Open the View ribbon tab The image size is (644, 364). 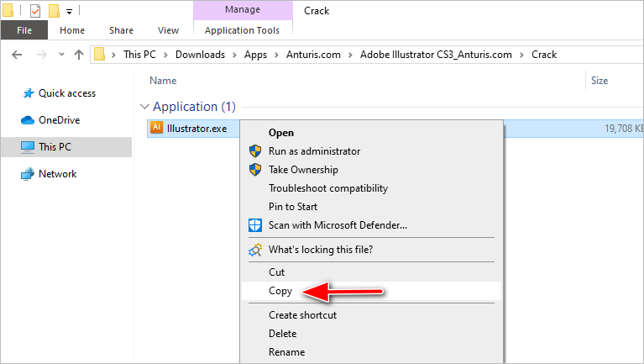(x=168, y=30)
